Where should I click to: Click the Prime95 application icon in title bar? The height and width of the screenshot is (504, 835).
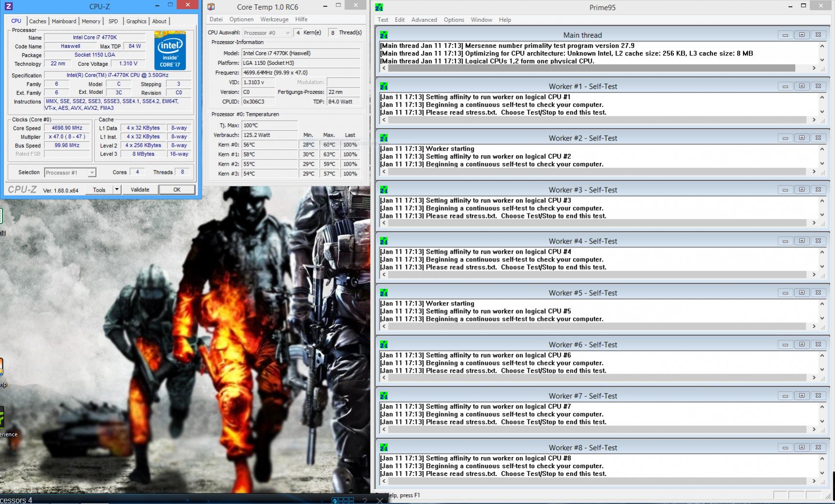pyautogui.click(x=379, y=7)
